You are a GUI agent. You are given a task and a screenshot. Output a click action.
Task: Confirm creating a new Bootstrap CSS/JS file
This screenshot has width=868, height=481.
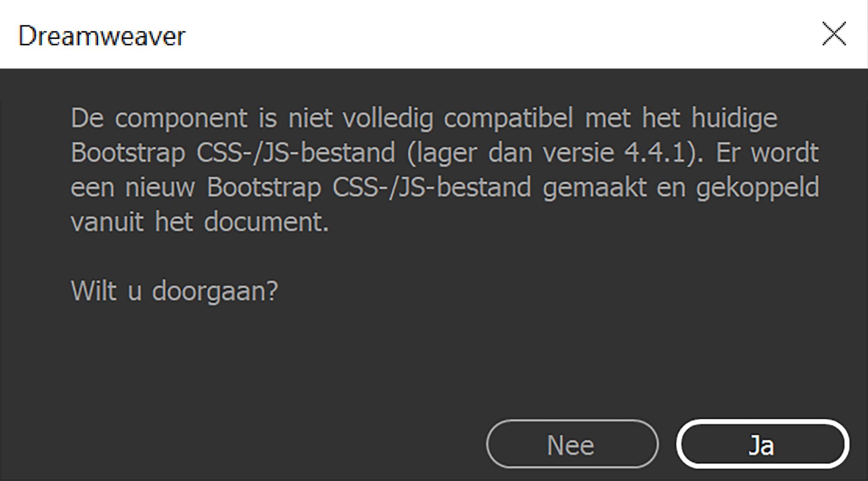coord(762,445)
